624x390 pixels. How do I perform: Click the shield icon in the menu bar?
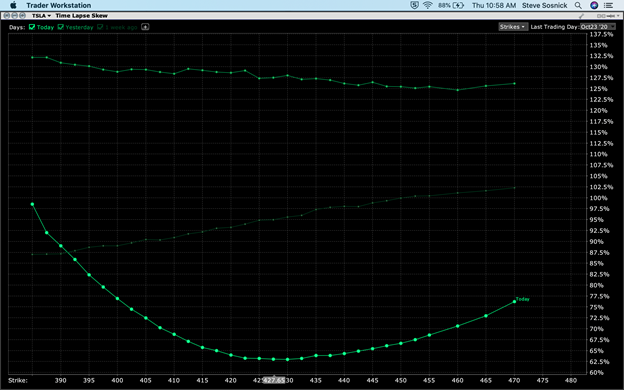[x=414, y=5]
